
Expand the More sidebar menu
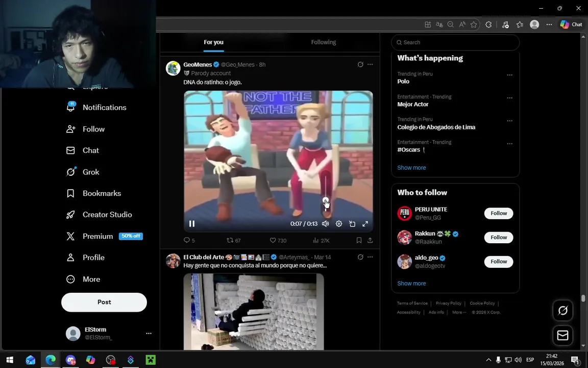[x=83, y=280]
